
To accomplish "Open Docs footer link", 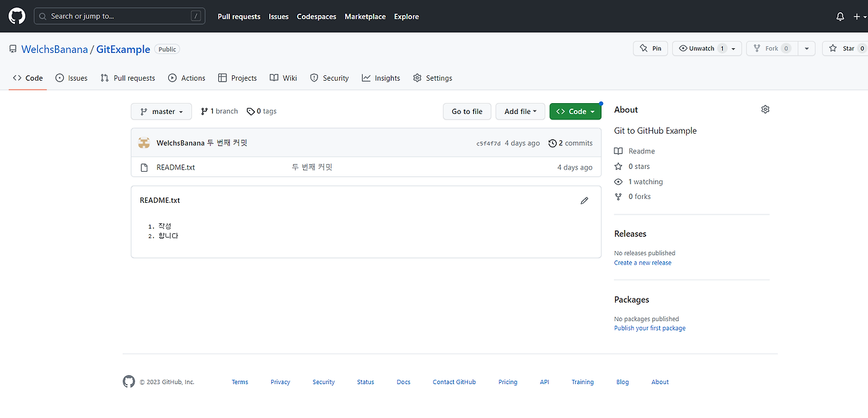I will [403, 382].
